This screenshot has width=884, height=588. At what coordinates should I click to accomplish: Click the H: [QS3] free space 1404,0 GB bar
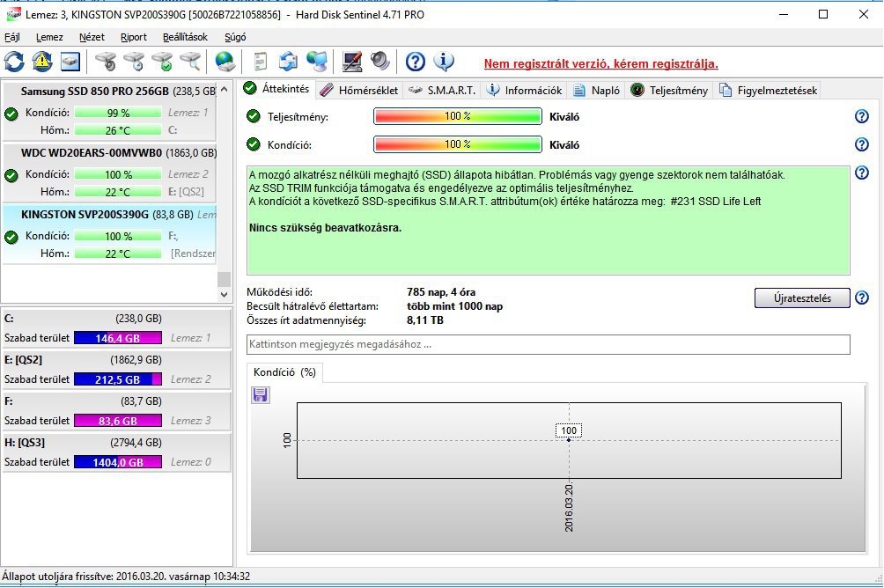[118, 462]
